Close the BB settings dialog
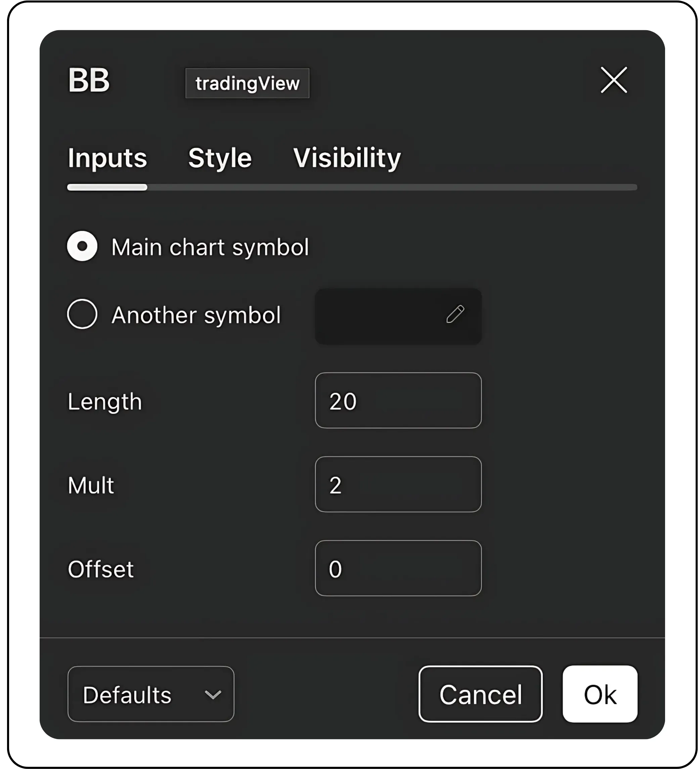Image resolution: width=700 pixels, height=769 pixels. click(613, 80)
